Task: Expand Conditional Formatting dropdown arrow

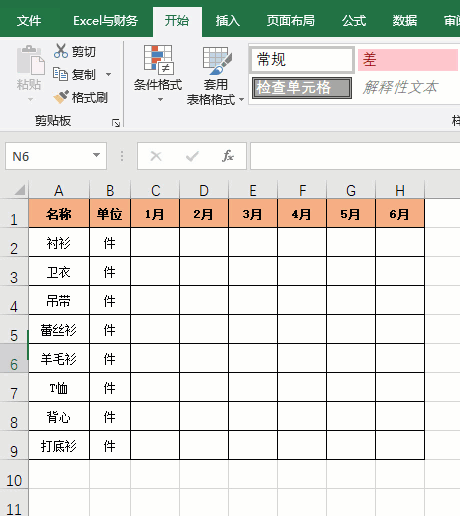Action: click(x=160, y=99)
